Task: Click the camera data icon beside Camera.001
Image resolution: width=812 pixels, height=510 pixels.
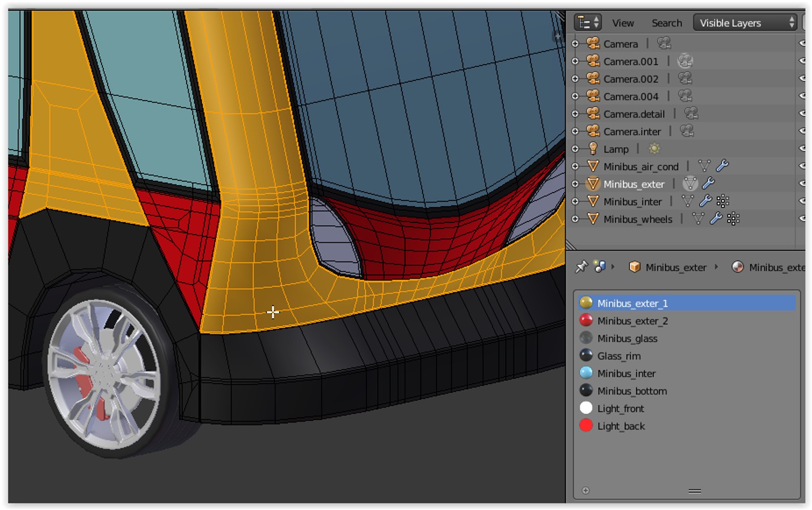Action: pos(685,61)
